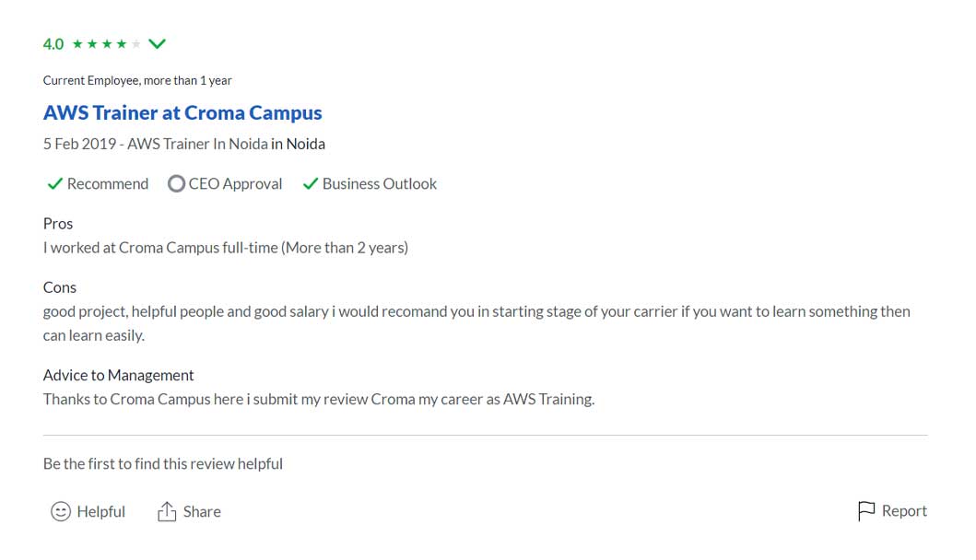
Task: Click the Recommend label
Action: coord(107,184)
